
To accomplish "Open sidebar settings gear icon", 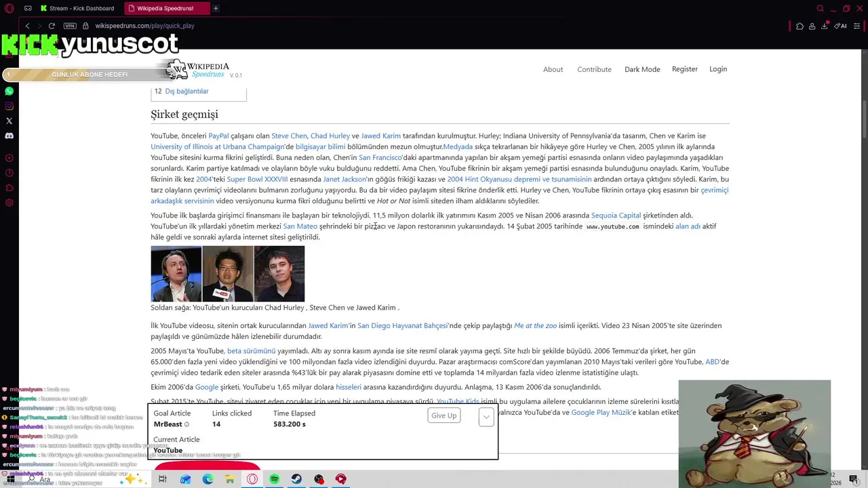I will click(9, 203).
